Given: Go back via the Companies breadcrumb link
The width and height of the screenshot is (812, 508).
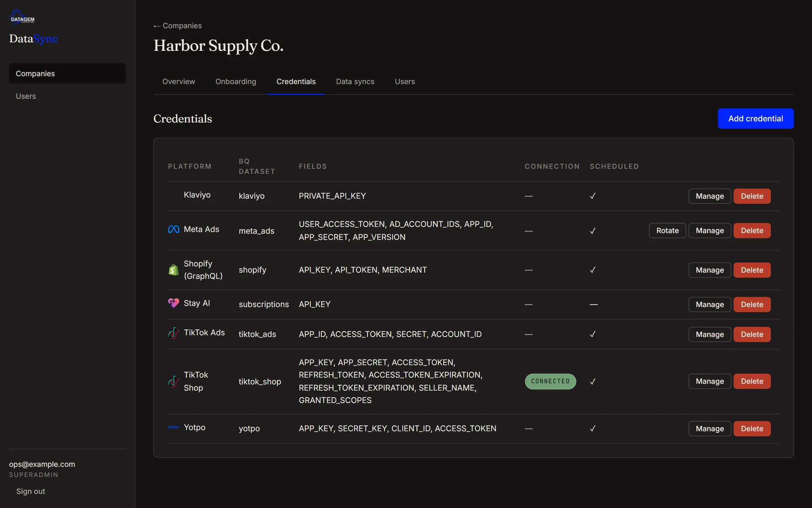Looking at the screenshot, I should coord(178,26).
